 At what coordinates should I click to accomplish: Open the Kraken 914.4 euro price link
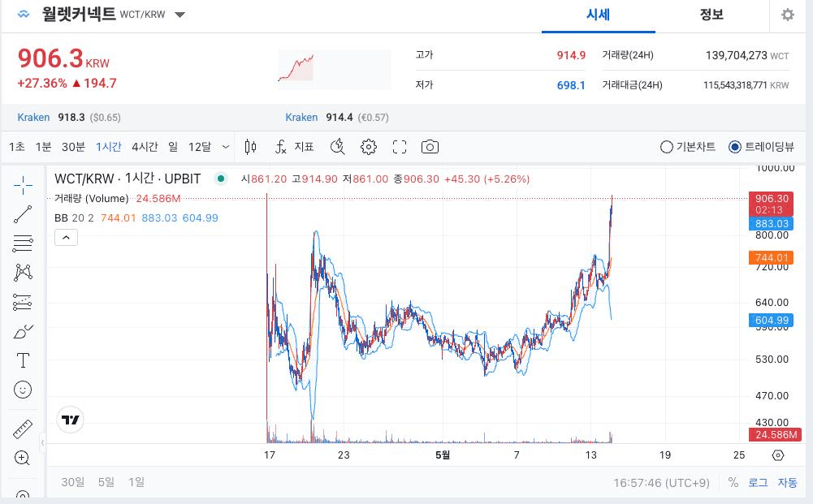[337, 118]
